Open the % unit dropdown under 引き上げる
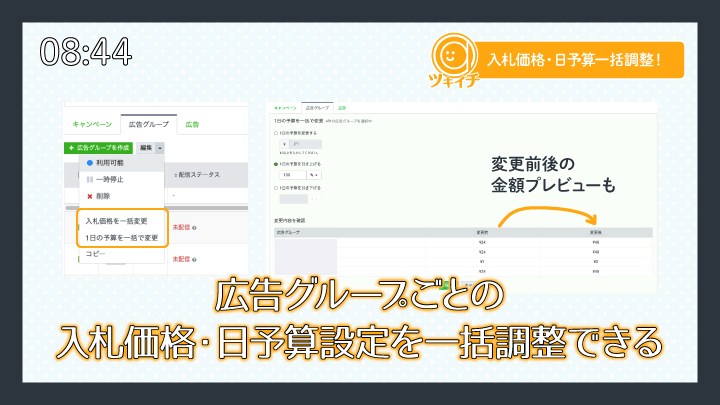 314,175
